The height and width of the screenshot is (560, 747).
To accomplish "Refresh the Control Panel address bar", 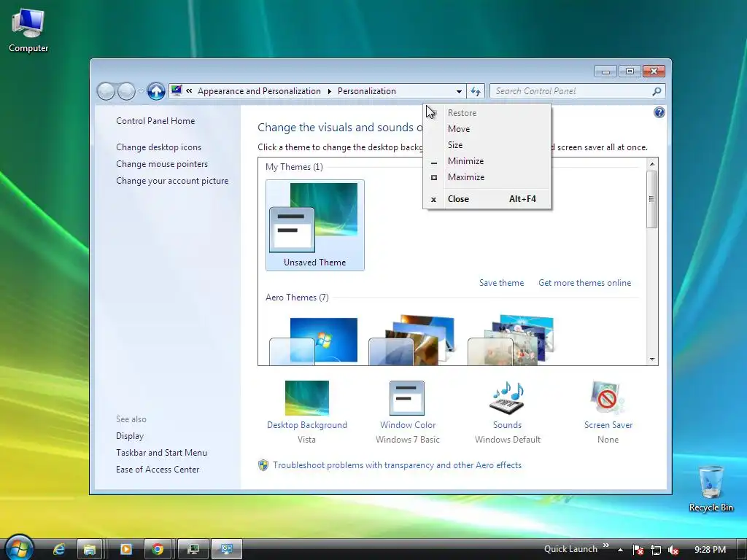I will (x=476, y=91).
